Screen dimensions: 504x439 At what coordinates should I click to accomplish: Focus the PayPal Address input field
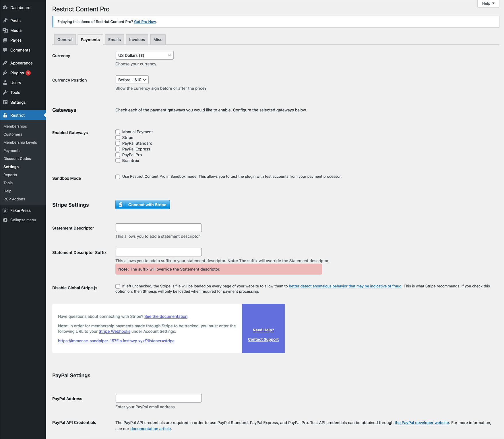[159, 398]
